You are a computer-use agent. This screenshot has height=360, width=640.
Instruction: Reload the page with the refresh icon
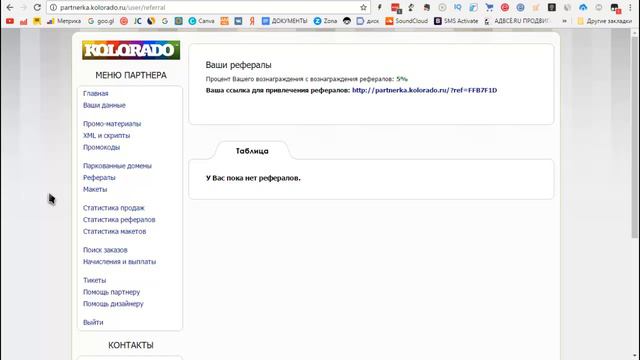click(x=37, y=7)
